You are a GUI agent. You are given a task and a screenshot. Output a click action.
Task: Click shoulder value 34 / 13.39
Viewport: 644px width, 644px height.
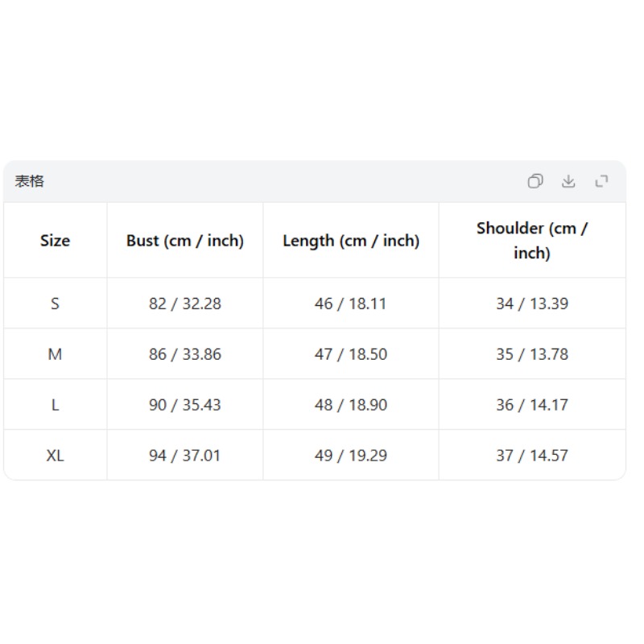532,303
